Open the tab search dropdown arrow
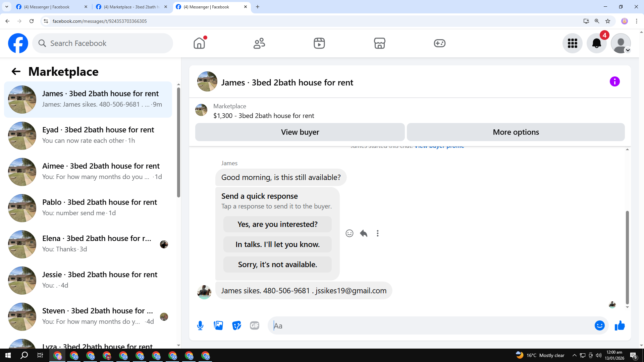Viewport: 644px width, 362px height. 7,7
